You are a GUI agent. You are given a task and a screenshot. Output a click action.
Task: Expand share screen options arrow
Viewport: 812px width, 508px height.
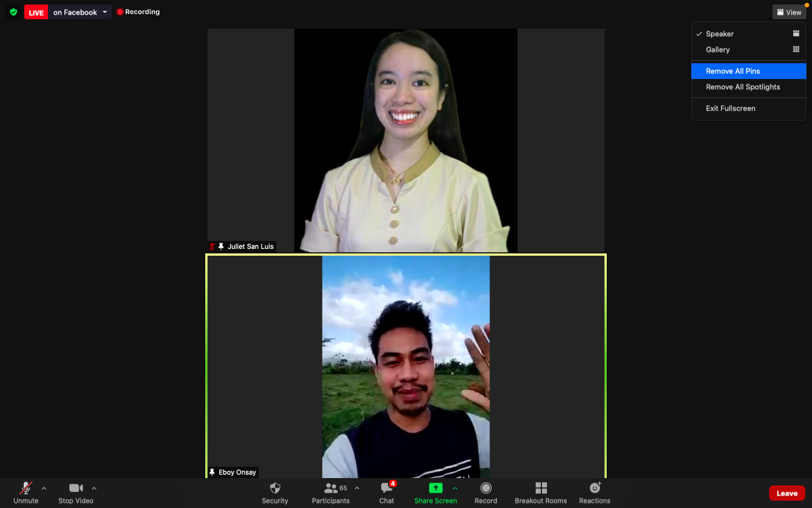(455, 488)
